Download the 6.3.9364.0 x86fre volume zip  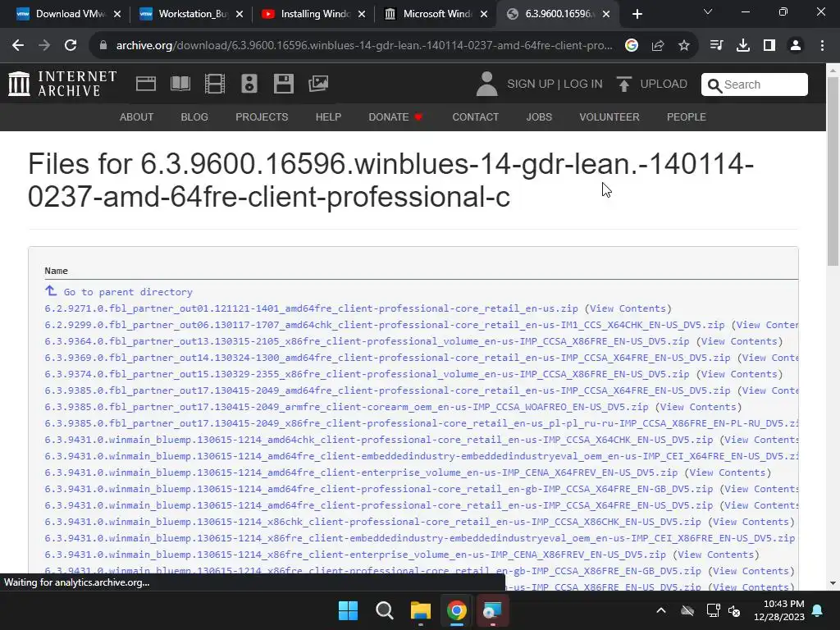click(367, 341)
